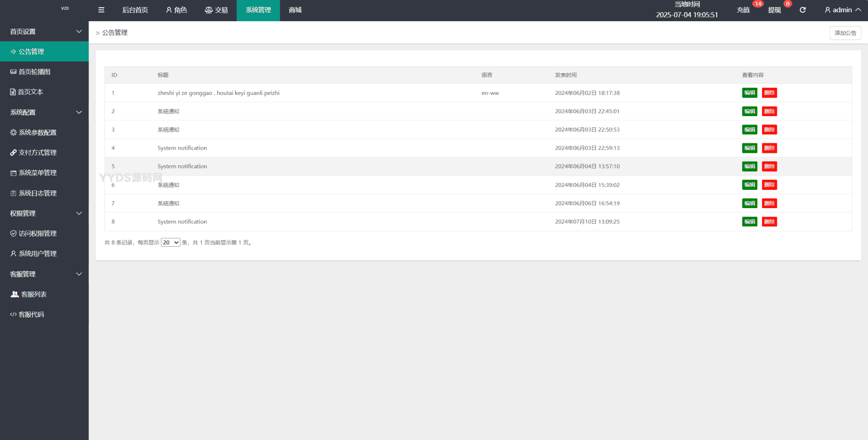Click the hamburger menu collapse icon
Viewport: 868px width, 440px height.
coord(101,10)
